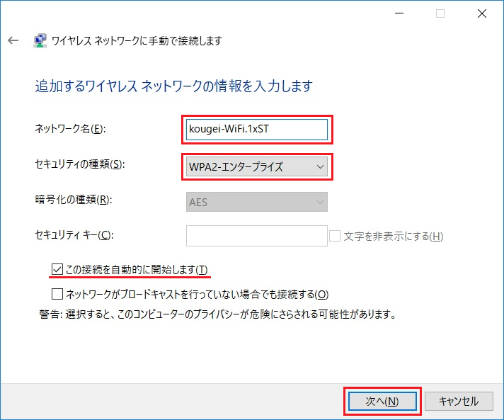
Task: Click the maximize button in the title bar
Action: 440,13
